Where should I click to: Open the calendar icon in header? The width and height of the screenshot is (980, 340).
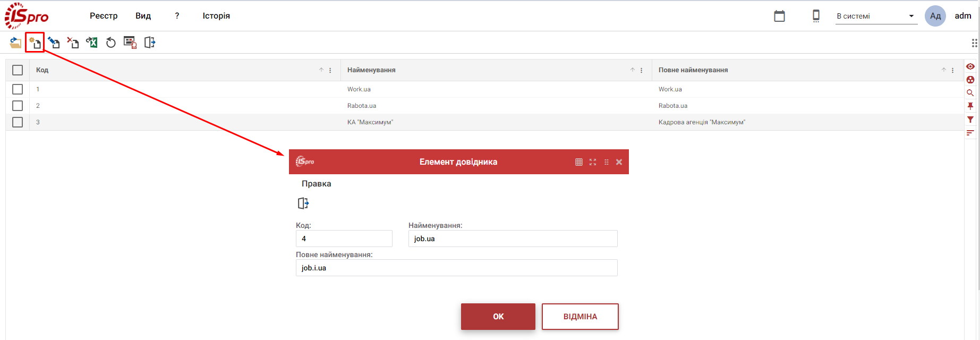[x=779, y=16]
